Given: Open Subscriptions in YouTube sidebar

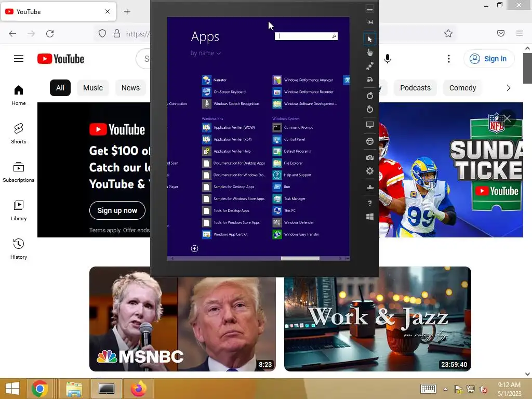Looking at the screenshot, I should click(19, 172).
